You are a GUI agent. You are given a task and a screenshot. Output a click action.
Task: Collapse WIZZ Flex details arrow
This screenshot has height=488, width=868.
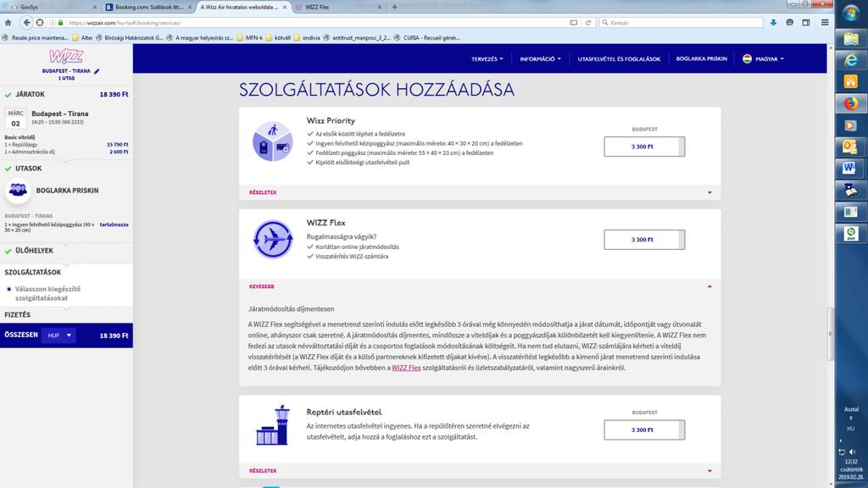pos(709,286)
